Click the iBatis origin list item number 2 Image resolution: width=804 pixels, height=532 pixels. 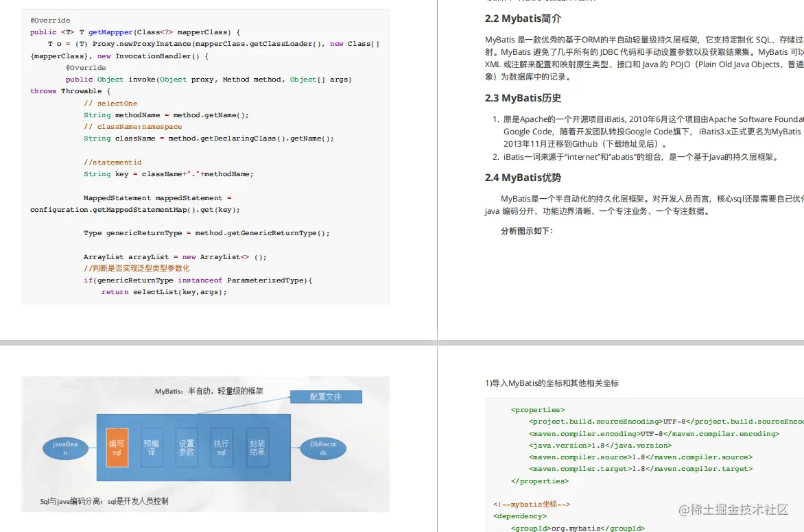click(x=637, y=157)
